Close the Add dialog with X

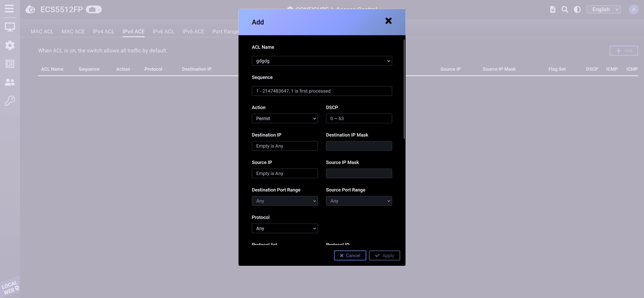pyautogui.click(x=388, y=21)
